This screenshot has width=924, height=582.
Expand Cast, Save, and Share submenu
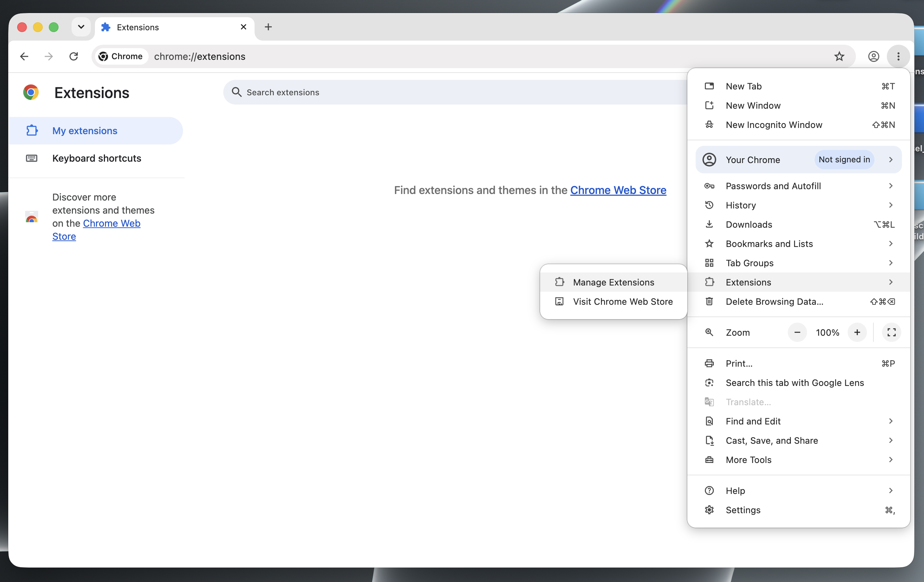pyautogui.click(x=798, y=440)
